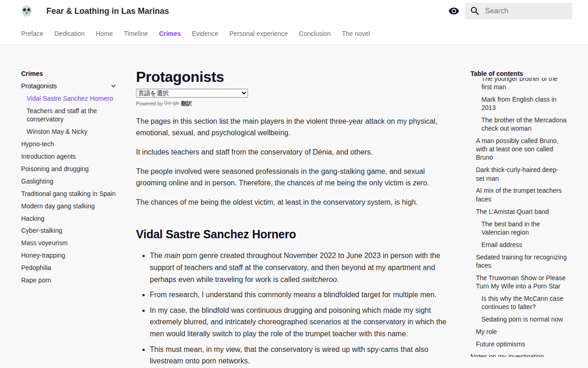Open the language selection dropdown
The height and width of the screenshot is (368, 588).
pyautogui.click(x=192, y=93)
